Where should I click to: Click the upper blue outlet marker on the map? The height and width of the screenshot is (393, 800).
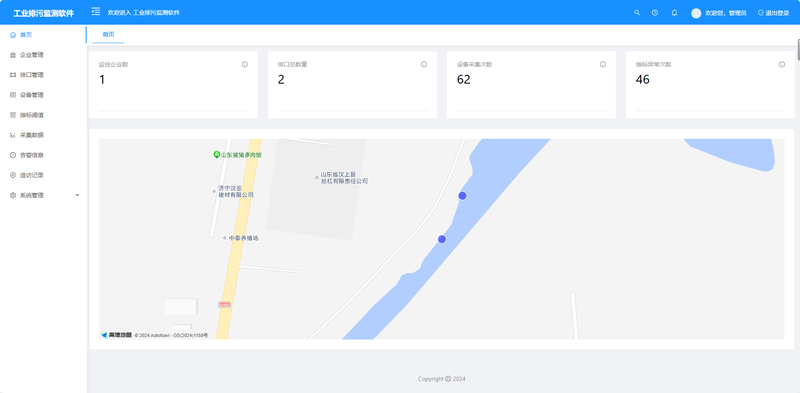[462, 195]
